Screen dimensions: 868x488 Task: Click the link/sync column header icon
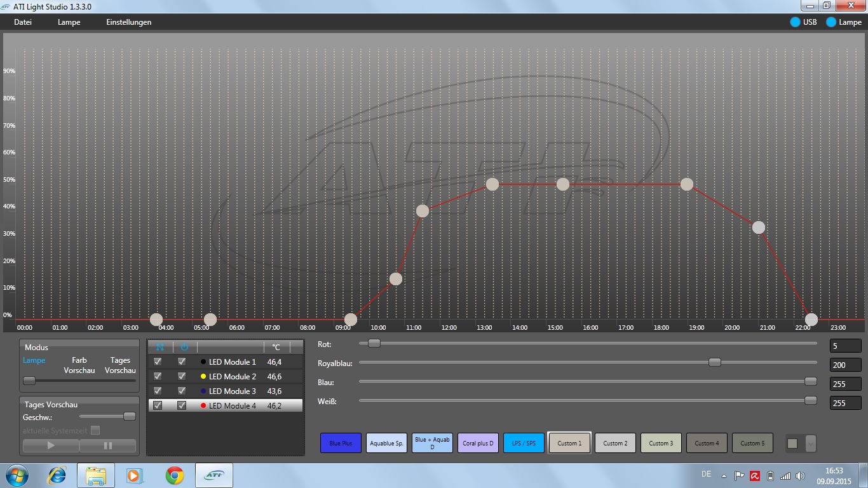(159, 347)
